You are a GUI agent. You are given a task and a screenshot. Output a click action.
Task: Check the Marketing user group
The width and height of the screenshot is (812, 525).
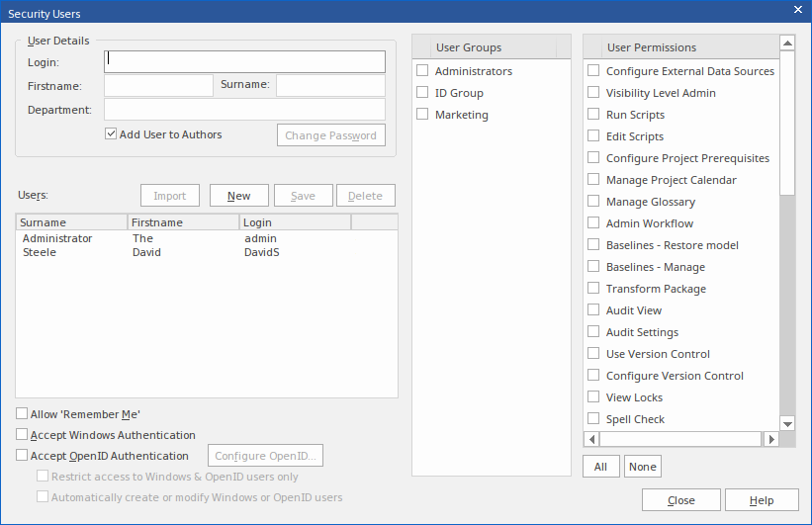point(422,115)
